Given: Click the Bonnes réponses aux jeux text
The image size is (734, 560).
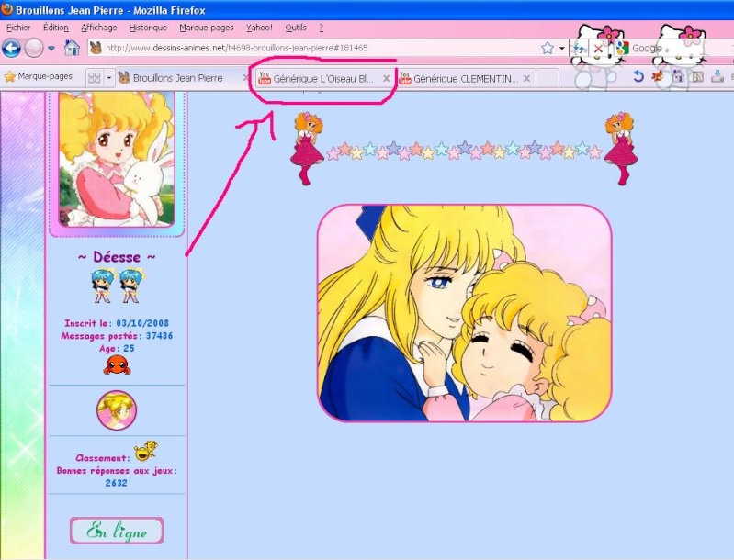Looking at the screenshot, I should tap(117, 471).
